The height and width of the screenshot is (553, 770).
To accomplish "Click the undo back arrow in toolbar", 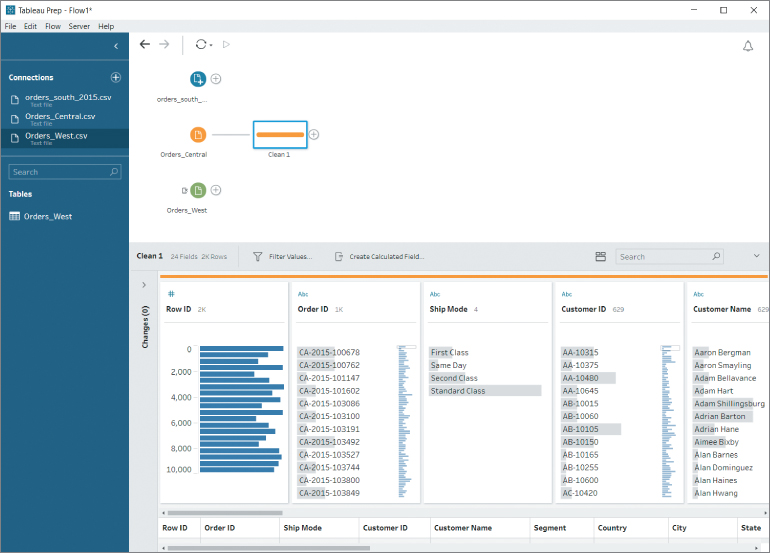I will point(144,44).
